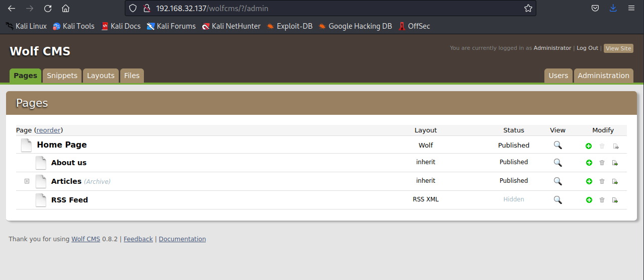Edit the RSS Feed page

69,200
